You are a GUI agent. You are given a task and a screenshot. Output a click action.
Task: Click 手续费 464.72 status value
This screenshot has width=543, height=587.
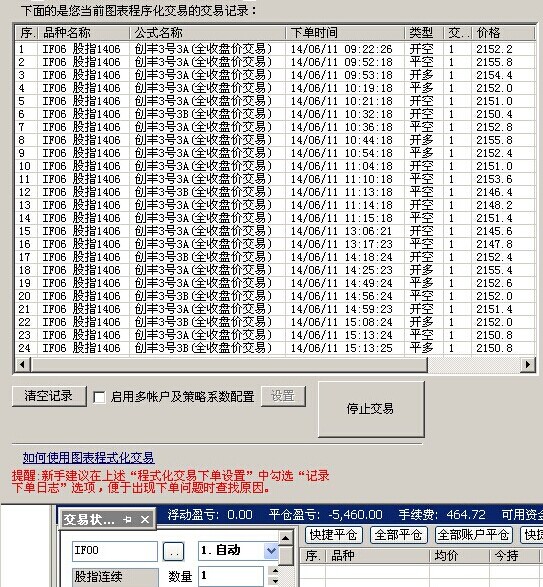[x=466, y=515]
